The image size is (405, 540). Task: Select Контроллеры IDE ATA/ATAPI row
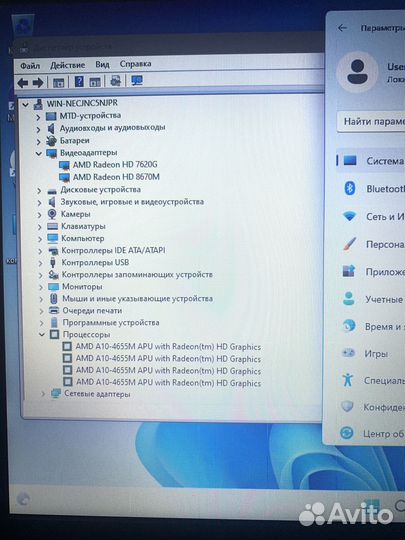click(x=113, y=250)
